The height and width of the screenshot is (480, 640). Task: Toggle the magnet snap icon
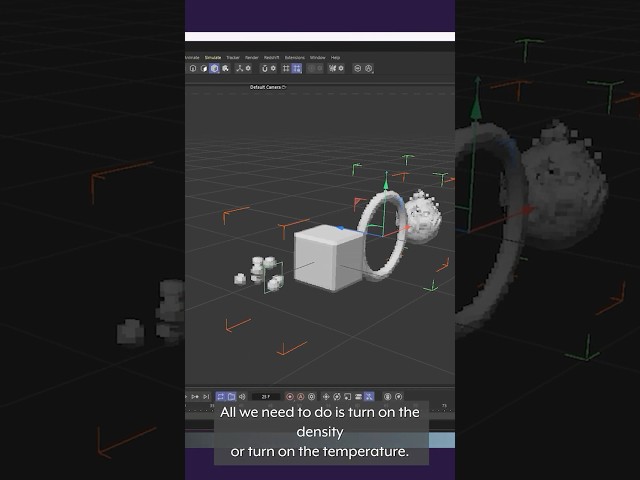pos(264,69)
